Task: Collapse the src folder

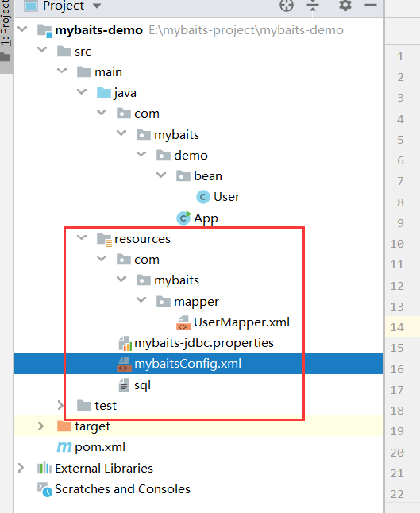Action: 42,50
